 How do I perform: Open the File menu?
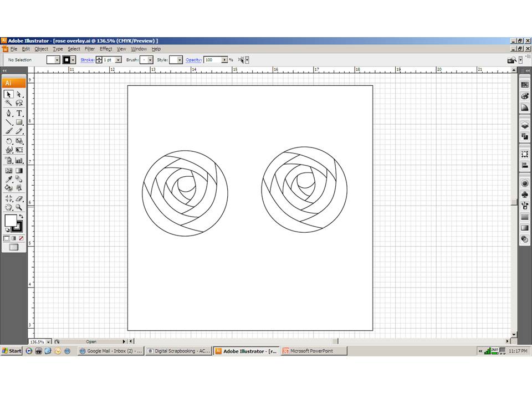click(13, 49)
